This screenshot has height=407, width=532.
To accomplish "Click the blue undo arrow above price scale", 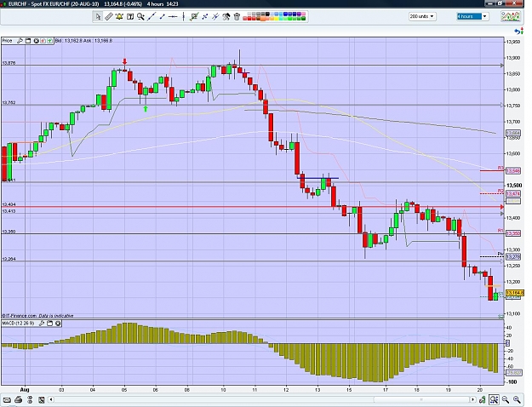I will [x=518, y=32].
